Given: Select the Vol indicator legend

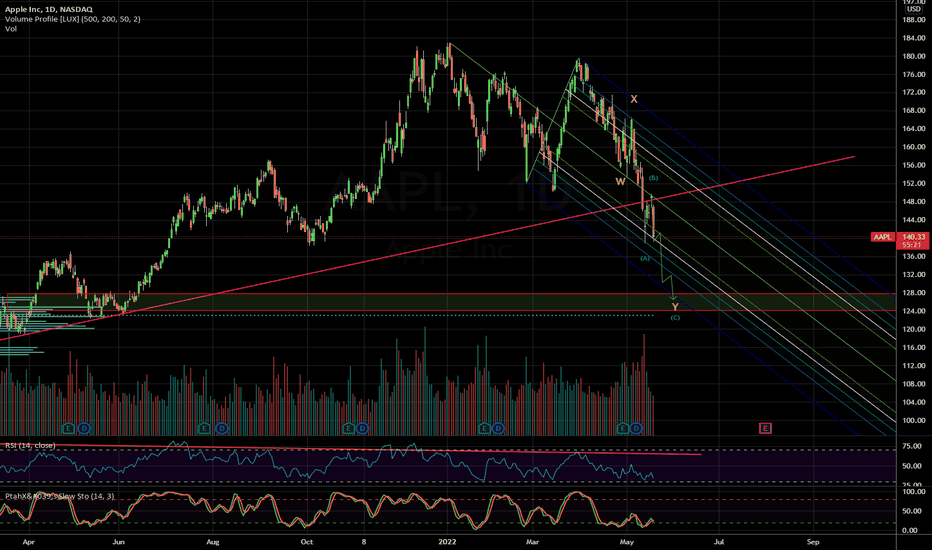Looking at the screenshot, I should [x=11, y=29].
